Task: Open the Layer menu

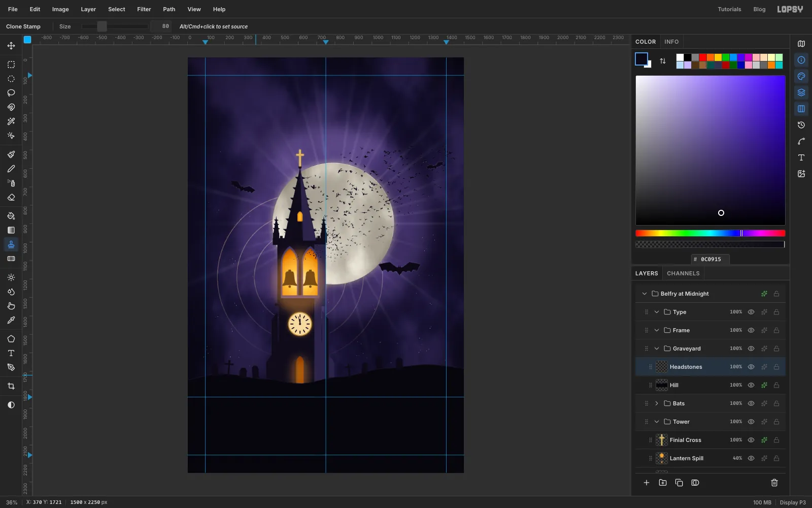Action: point(88,9)
